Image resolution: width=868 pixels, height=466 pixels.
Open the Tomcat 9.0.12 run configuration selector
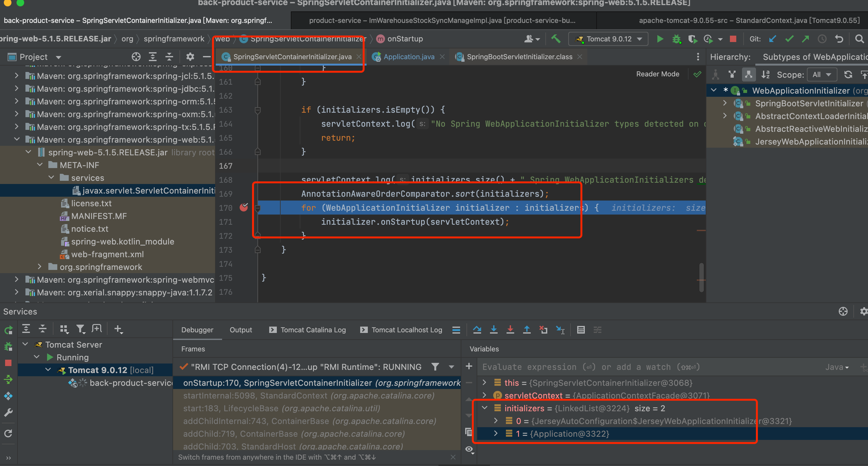(x=608, y=39)
